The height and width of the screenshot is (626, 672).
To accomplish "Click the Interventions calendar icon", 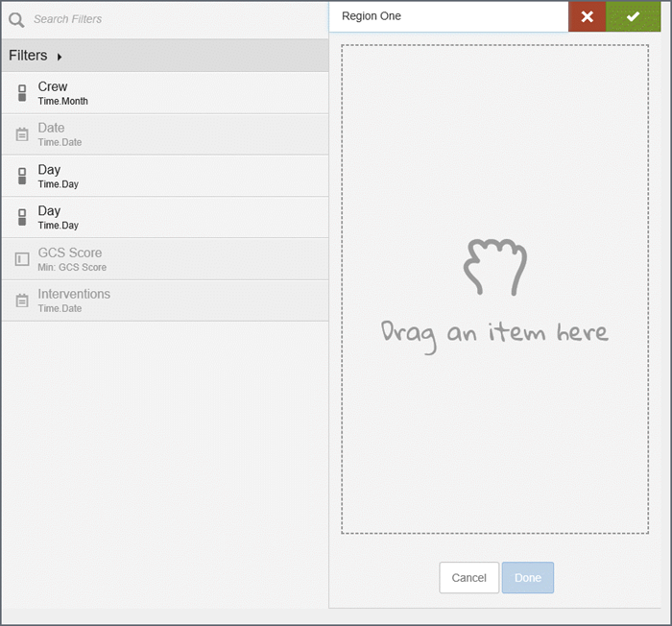I will point(22,301).
